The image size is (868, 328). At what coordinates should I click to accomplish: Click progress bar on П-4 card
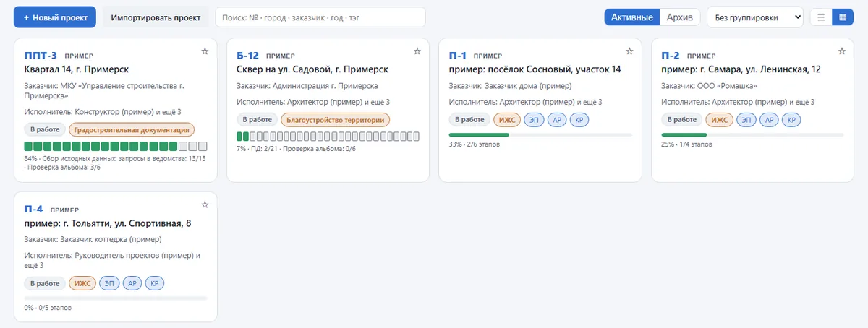pos(116,298)
